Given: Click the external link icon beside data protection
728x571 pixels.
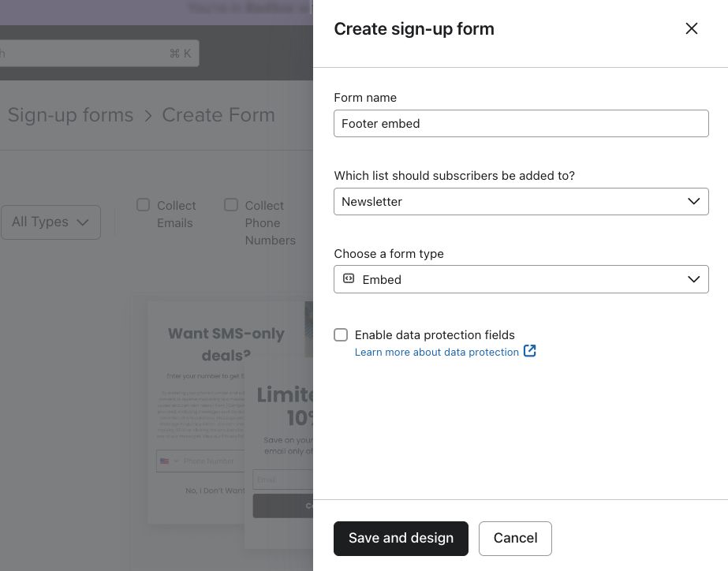Looking at the screenshot, I should (529, 351).
